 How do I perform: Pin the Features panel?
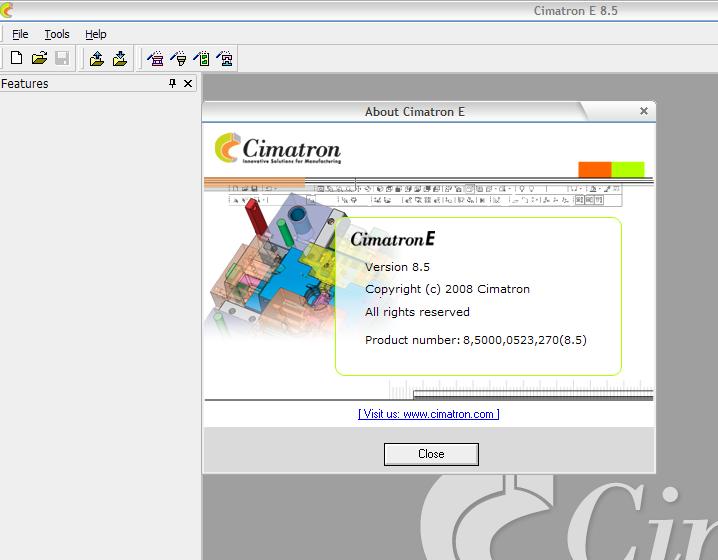click(x=172, y=83)
